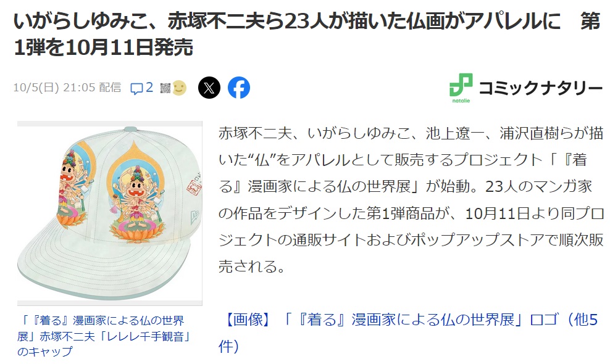Open the caption link below the cap photo
The height and width of the screenshot is (364, 610).
104,336
